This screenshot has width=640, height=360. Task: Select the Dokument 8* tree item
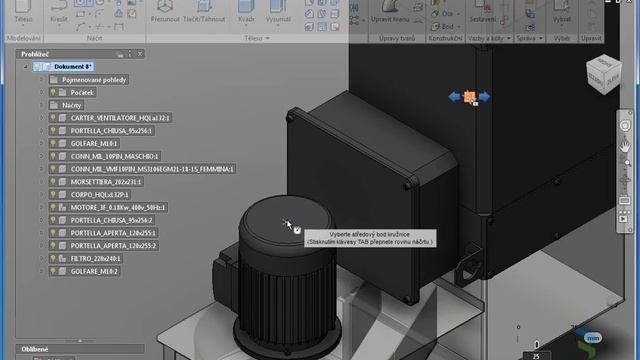point(64,67)
